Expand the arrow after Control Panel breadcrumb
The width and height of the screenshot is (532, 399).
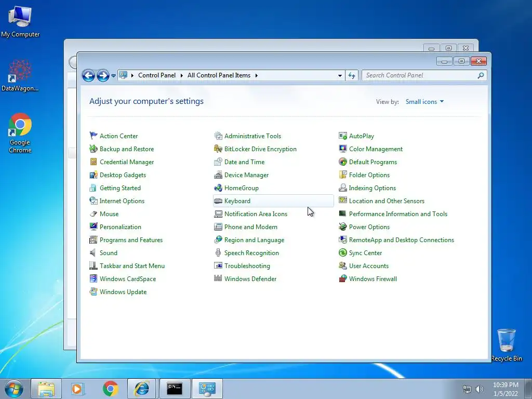[181, 75]
